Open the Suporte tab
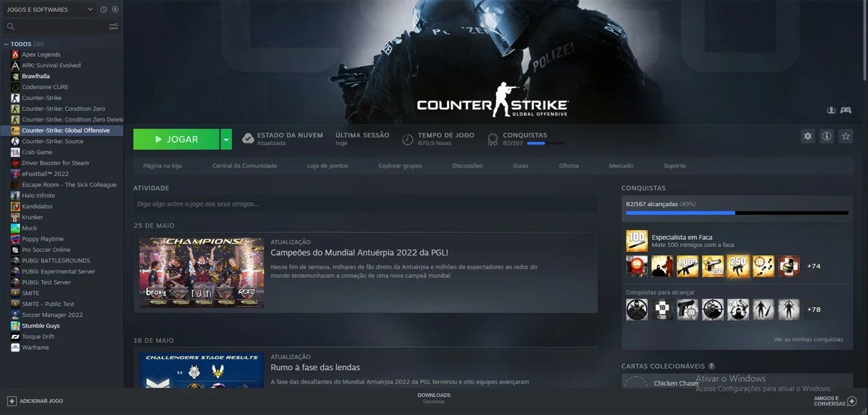868x415 pixels. (x=675, y=166)
